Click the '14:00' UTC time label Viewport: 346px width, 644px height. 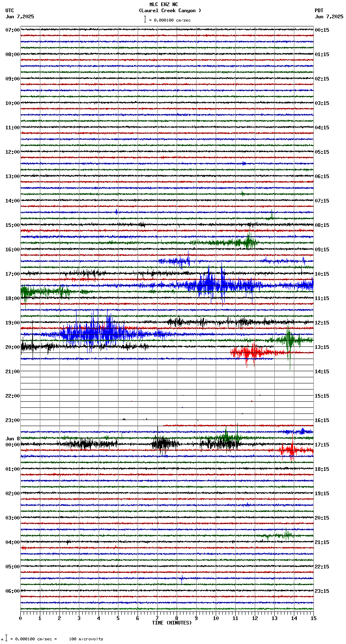[13, 201]
